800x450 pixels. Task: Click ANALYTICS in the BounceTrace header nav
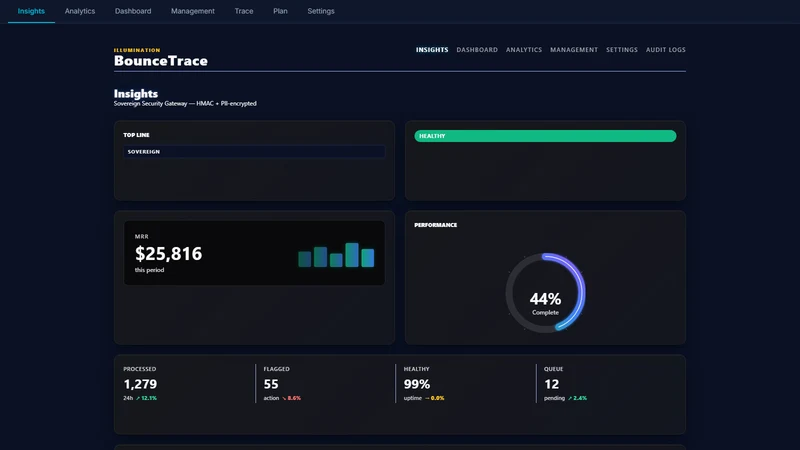[524, 50]
